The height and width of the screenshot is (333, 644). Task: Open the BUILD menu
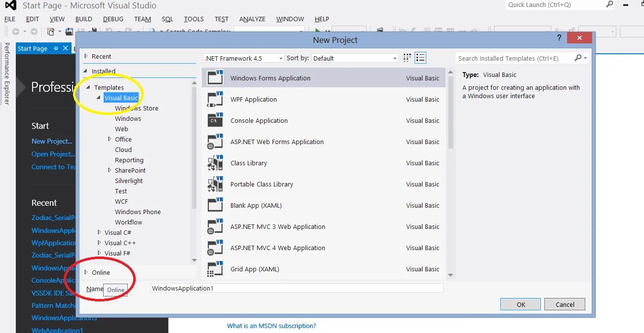pos(84,19)
